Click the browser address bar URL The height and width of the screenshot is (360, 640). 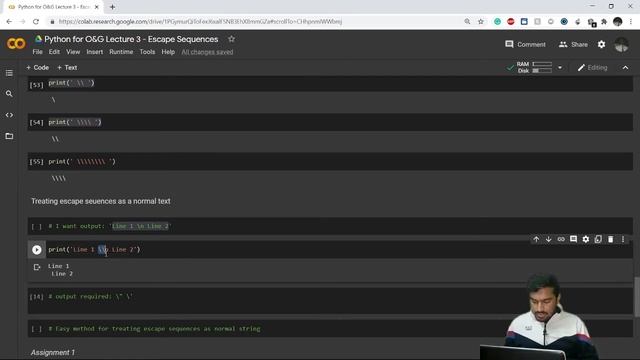200,22
